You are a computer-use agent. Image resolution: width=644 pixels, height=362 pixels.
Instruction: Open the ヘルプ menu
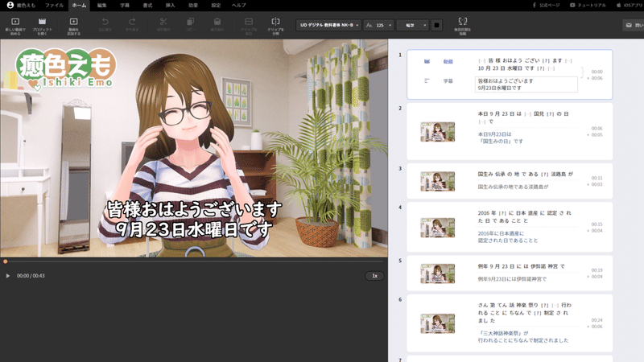(238, 6)
